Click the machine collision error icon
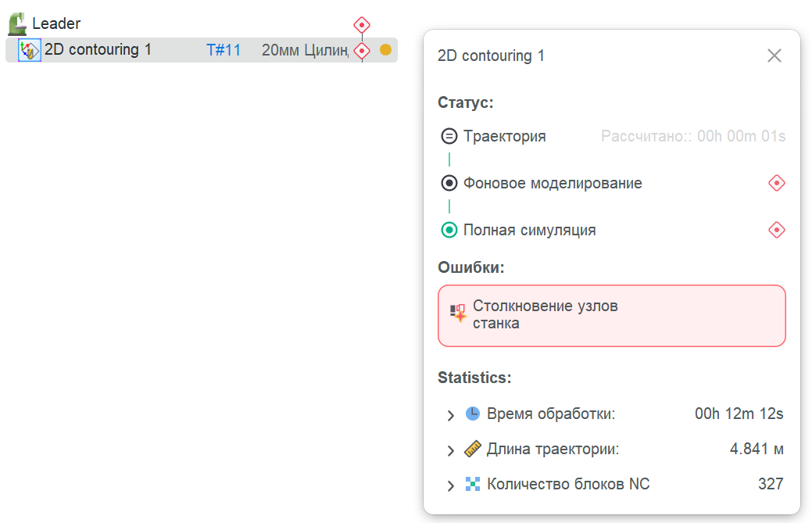 click(x=458, y=313)
